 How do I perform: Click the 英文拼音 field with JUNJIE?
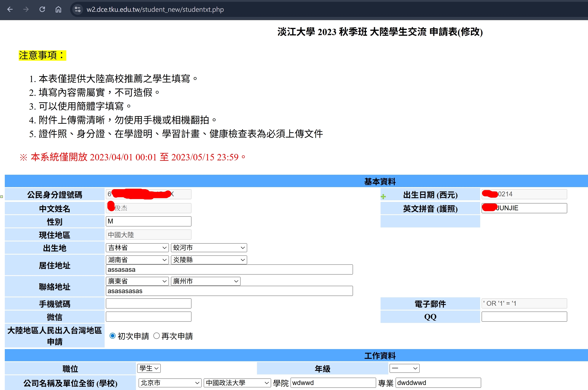tap(524, 208)
